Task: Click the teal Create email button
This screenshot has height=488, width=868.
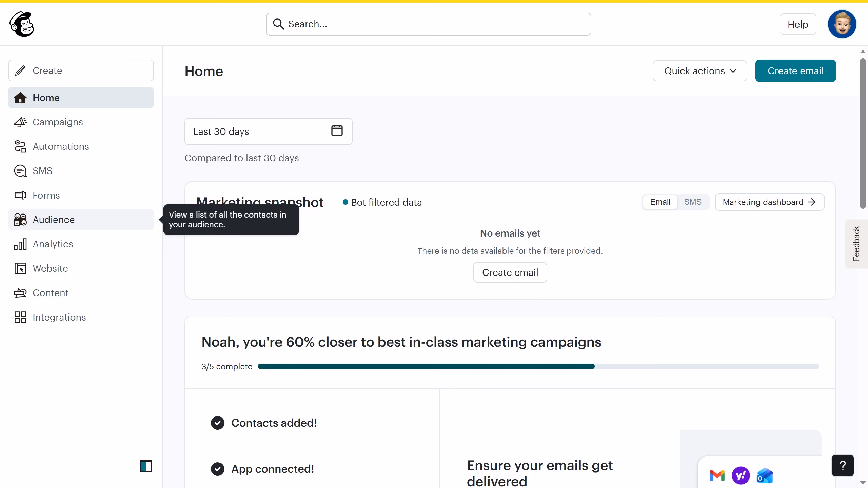Action: 795,71
